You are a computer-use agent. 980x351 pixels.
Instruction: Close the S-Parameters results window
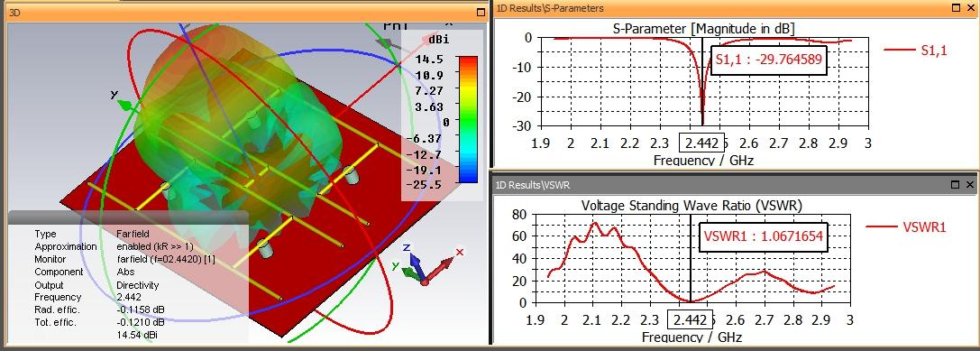(x=969, y=9)
